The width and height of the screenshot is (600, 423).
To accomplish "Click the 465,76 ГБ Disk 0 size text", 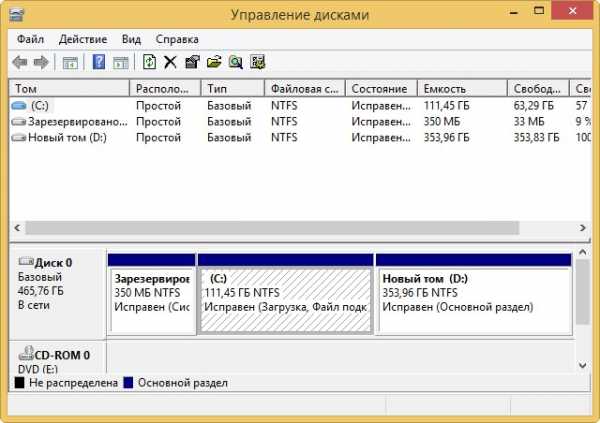I will point(41,291).
